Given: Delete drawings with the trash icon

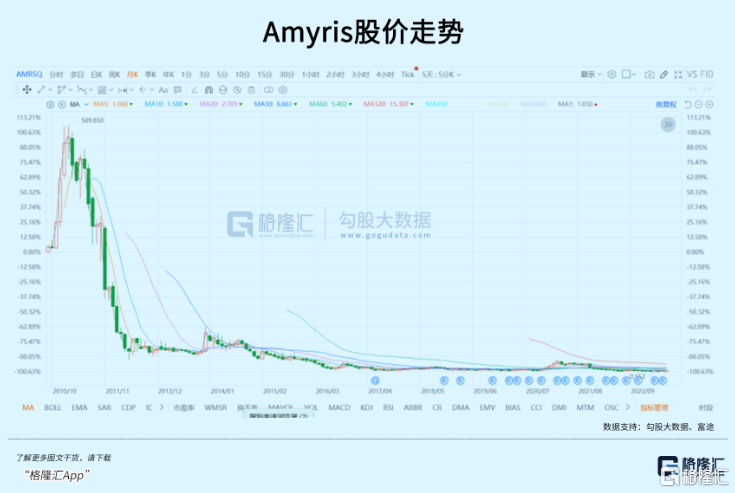Looking at the screenshot, I should click(251, 90).
